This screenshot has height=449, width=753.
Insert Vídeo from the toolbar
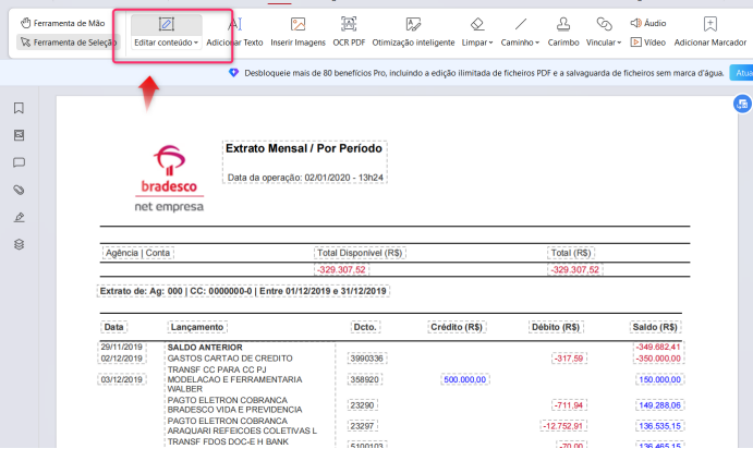click(648, 42)
